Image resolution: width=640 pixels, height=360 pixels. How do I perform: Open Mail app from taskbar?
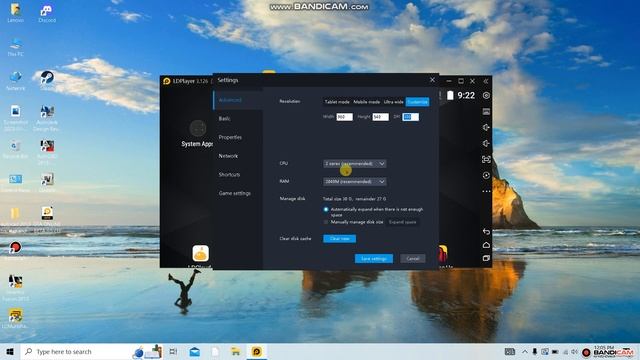click(x=194, y=351)
